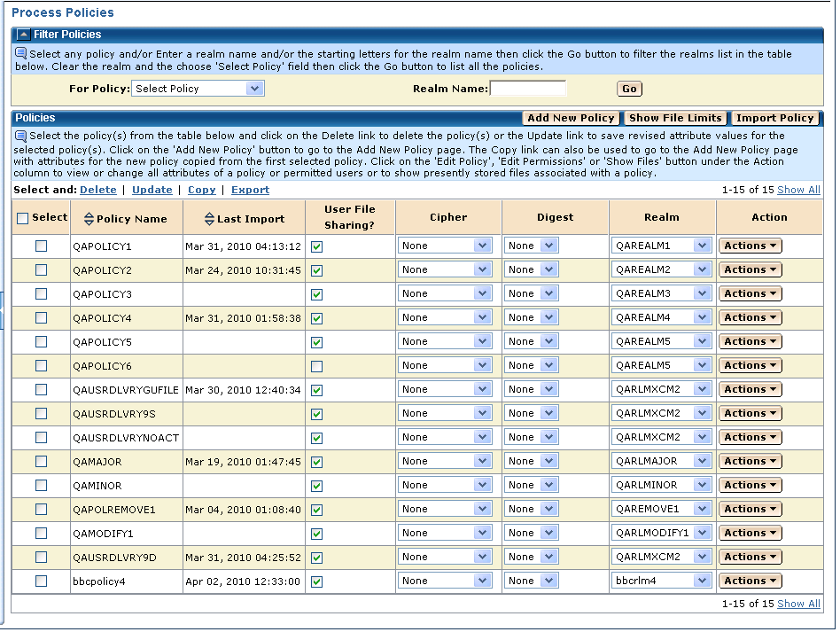Click the Import Policy button
Screen dimensions: 840x632
point(774,118)
